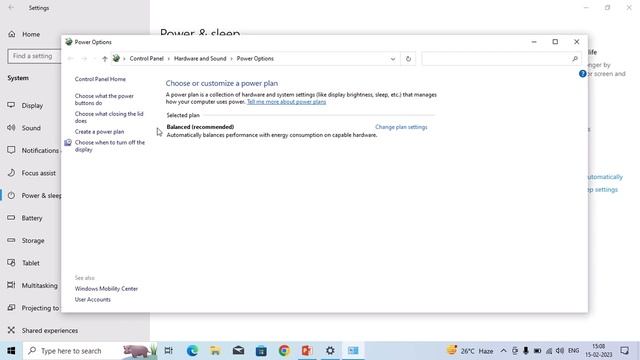Switch ENG input language indicator

(x=573, y=351)
